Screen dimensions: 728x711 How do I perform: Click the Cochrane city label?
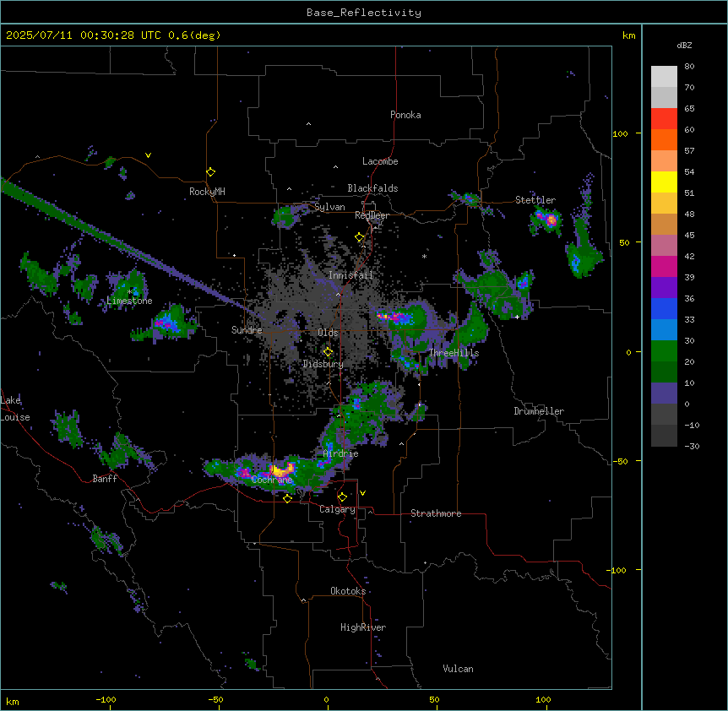point(272,480)
